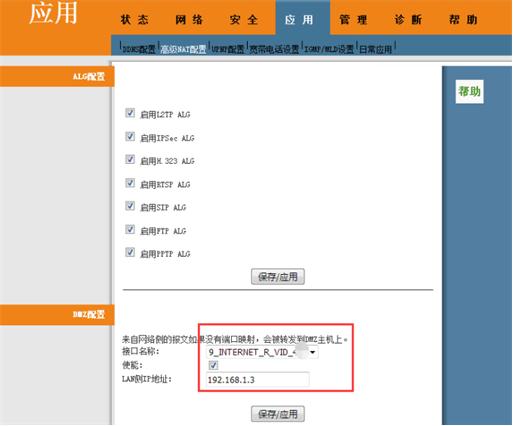The width and height of the screenshot is (513, 426).
Task: Click the 启用PPTP ALG label text
Action: 165,254
